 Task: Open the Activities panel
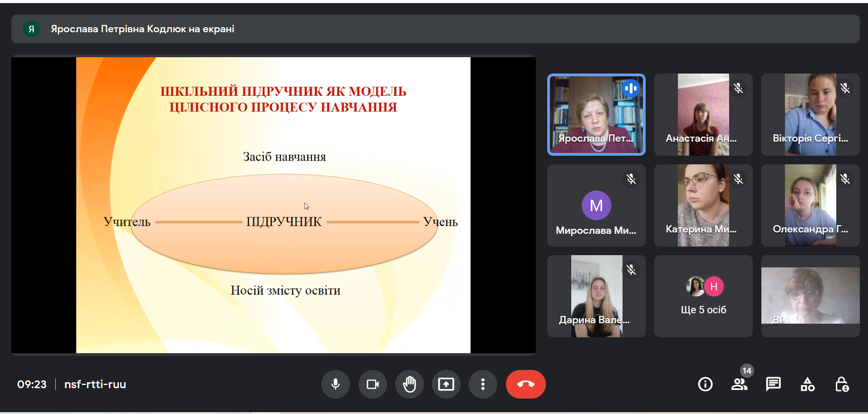pyautogui.click(x=807, y=384)
